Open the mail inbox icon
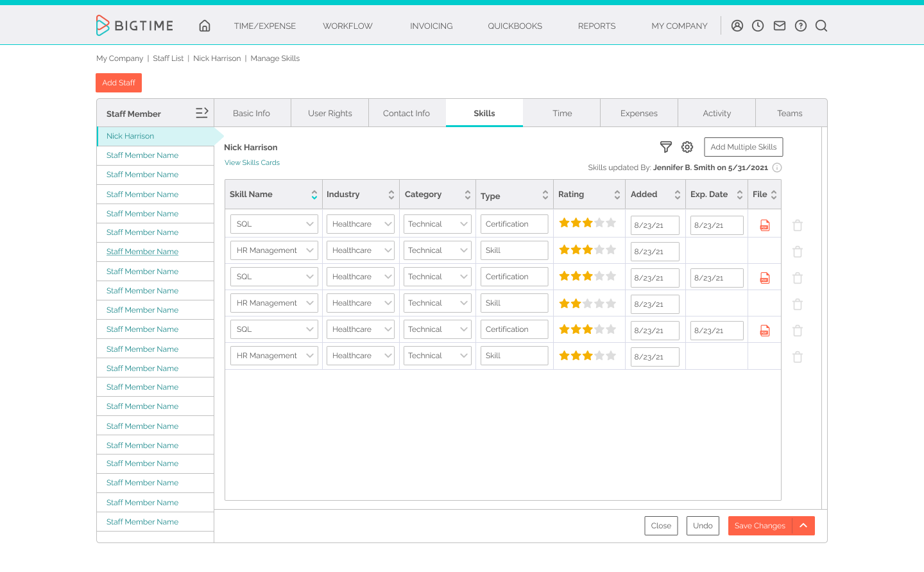Image resolution: width=924 pixels, height=572 pixels. pos(780,26)
